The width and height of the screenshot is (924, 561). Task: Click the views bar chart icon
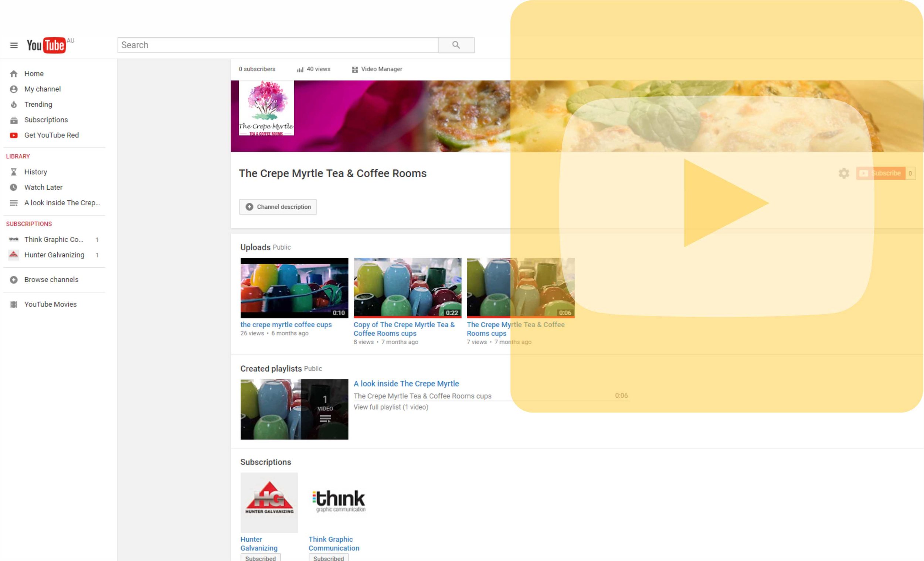coord(300,69)
